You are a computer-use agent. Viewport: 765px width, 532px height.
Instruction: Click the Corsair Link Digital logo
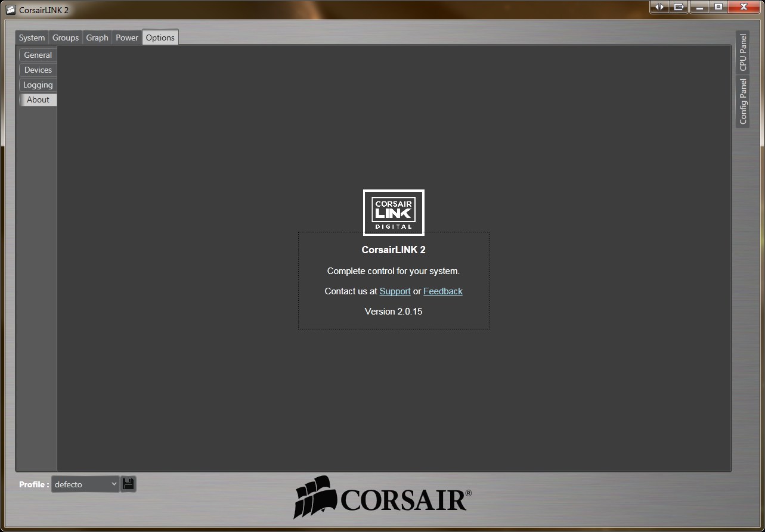(x=394, y=212)
